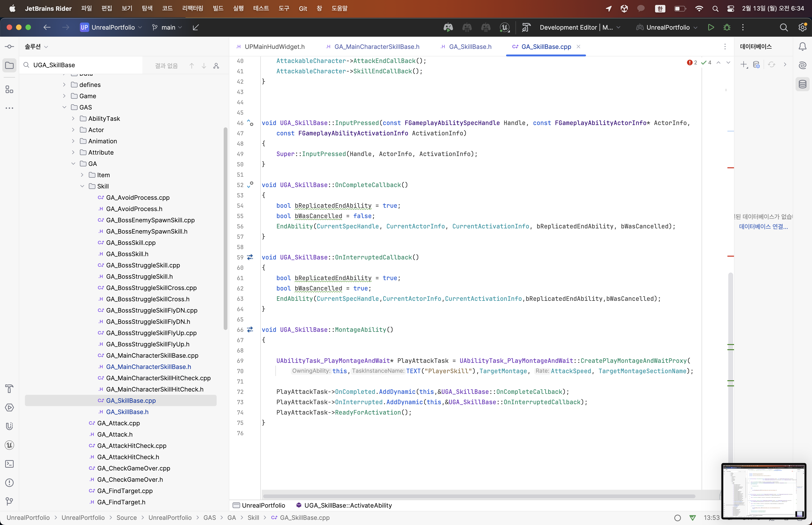Open the Notifications bell icon
The width and height of the screenshot is (812, 525).
(802, 47)
